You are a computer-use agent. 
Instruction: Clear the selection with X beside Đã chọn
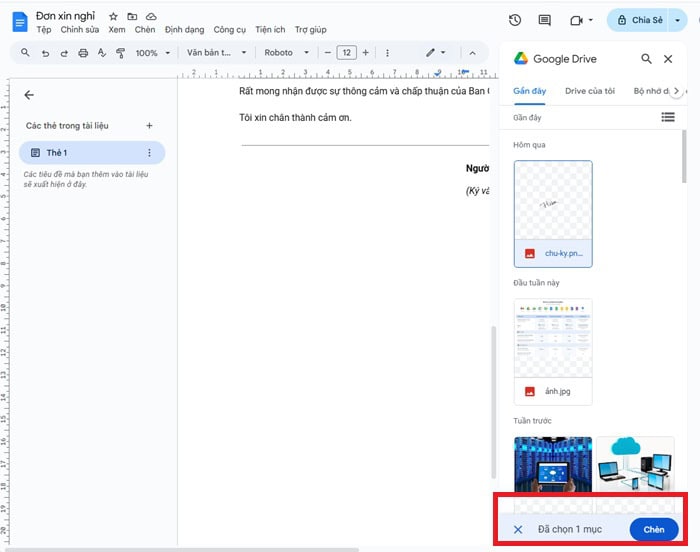pos(518,529)
